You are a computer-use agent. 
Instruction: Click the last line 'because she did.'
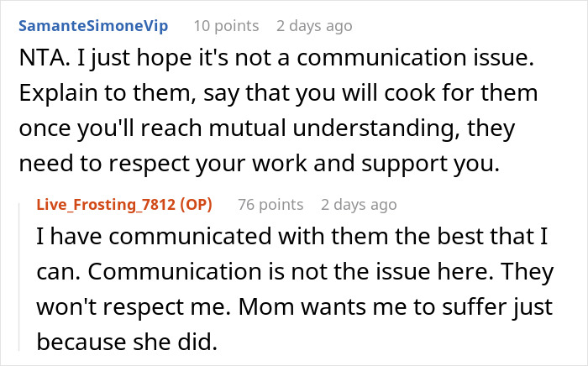[x=127, y=342]
